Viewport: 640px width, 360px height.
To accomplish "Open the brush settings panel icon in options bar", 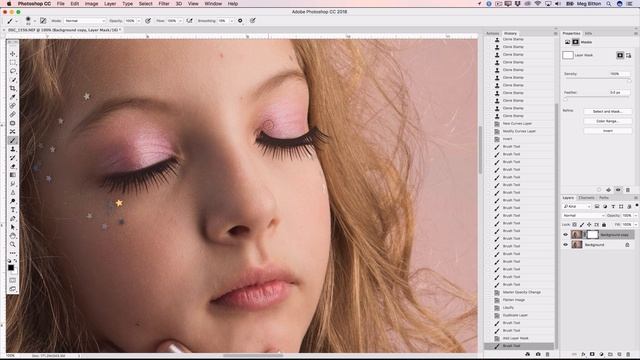I will pyautogui.click(x=43, y=20).
